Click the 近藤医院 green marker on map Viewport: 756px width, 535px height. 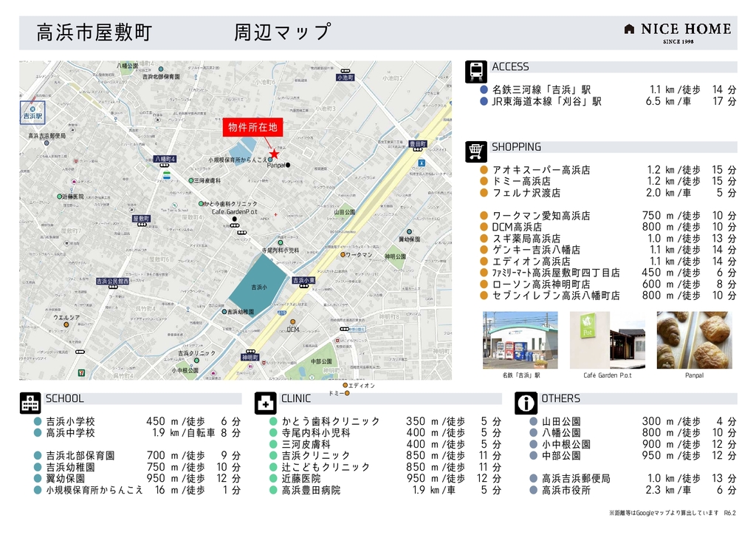pyautogui.click(x=59, y=197)
